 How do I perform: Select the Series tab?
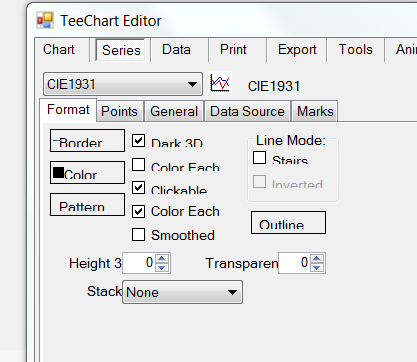[x=121, y=50]
